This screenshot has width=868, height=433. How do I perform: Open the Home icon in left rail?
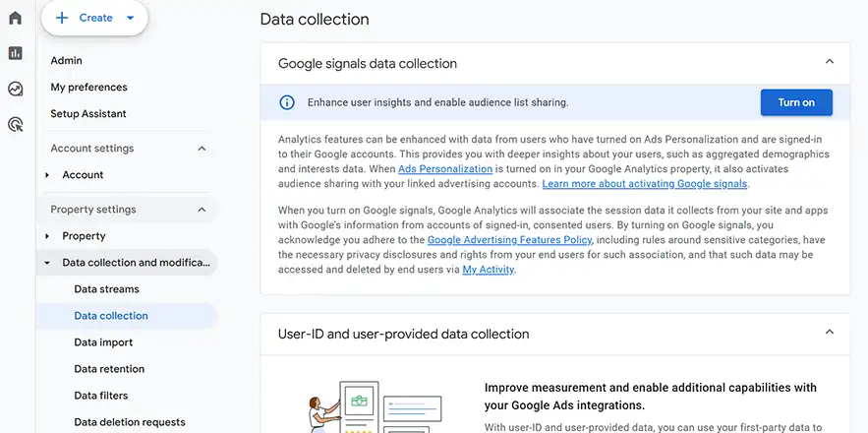16,18
